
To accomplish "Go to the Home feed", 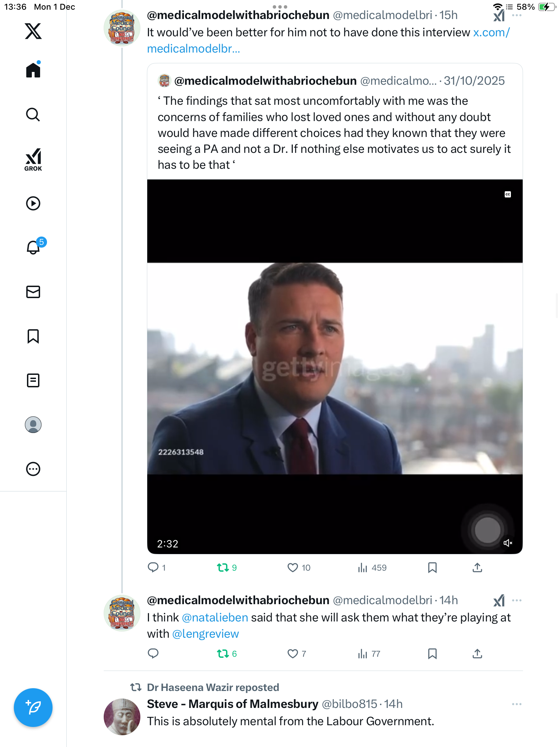I will click(x=33, y=70).
